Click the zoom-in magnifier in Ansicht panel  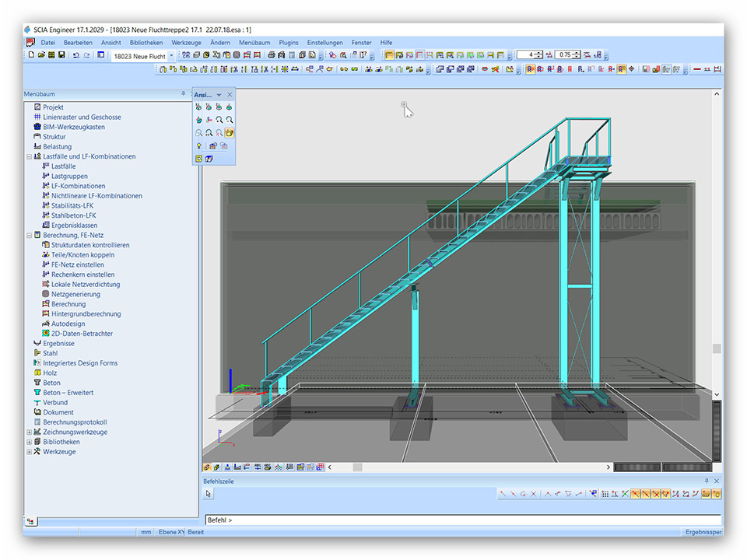tap(219, 120)
